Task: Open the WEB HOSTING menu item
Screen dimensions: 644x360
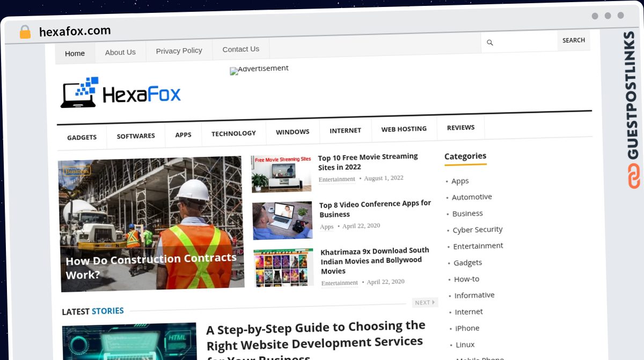Action: point(404,129)
